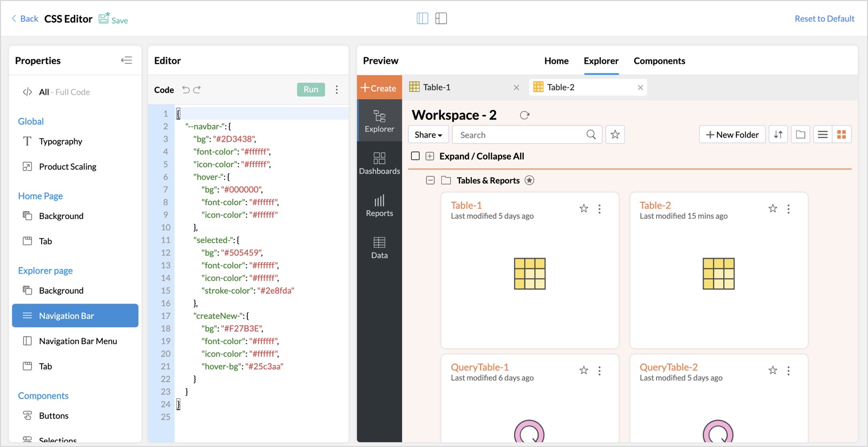Switch to grid view
The image size is (868, 447).
point(841,135)
